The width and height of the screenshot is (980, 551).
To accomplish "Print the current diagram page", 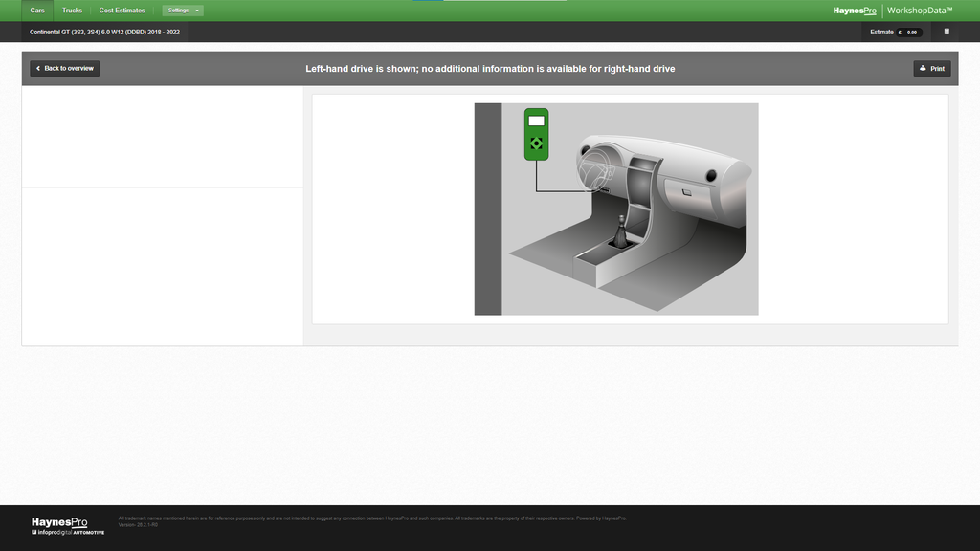I will click(x=932, y=69).
